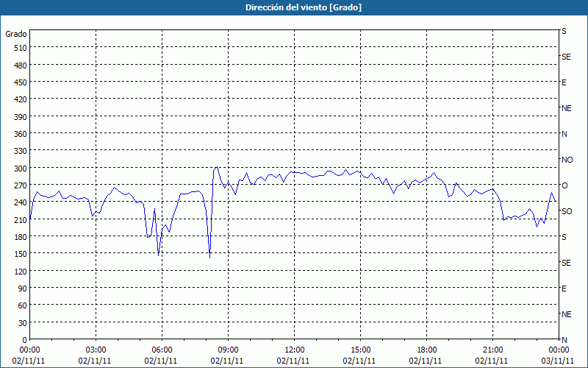This screenshot has height=368, width=588.
Task: Click the 06:00 time axis label
Action: [x=162, y=350]
